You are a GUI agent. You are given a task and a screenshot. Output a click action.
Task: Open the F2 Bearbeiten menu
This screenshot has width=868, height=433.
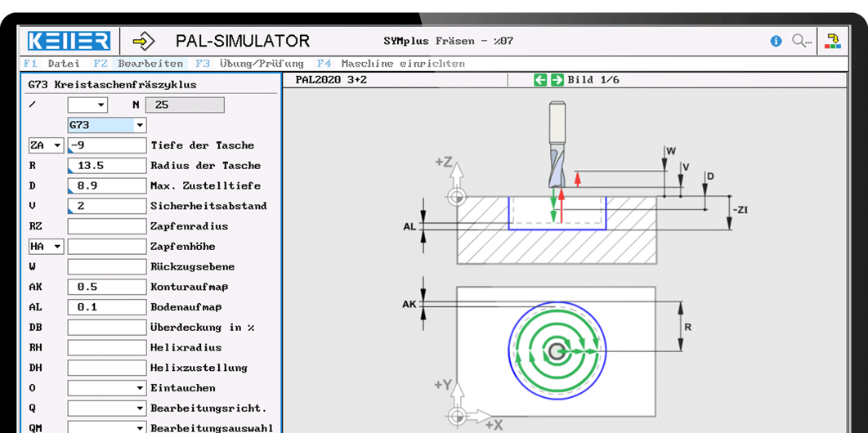pyautogui.click(x=138, y=64)
